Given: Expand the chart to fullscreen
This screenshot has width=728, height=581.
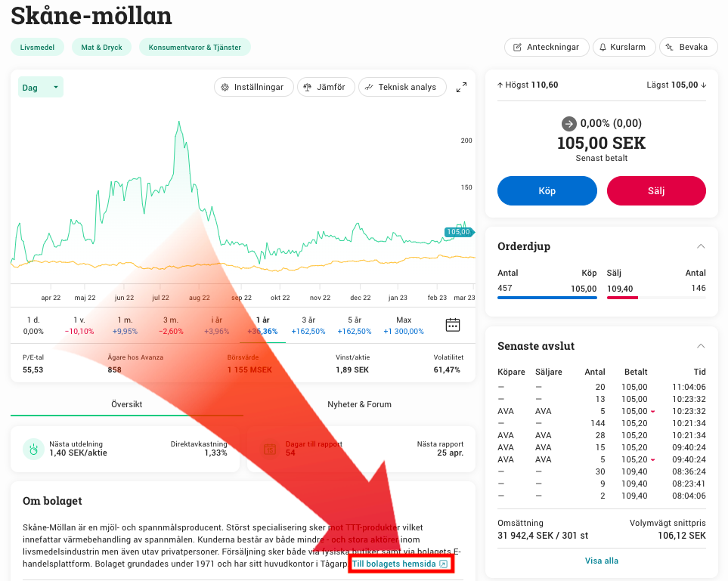Looking at the screenshot, I should coord(461,88).
